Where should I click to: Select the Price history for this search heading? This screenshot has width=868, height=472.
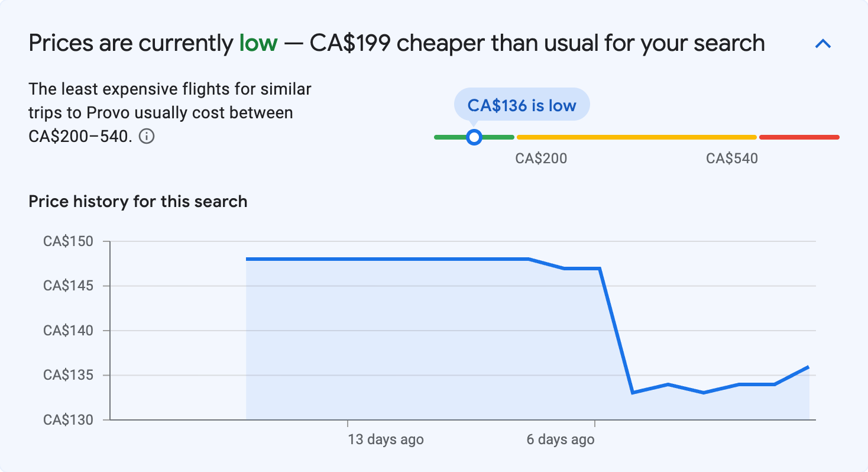point(137,201)
